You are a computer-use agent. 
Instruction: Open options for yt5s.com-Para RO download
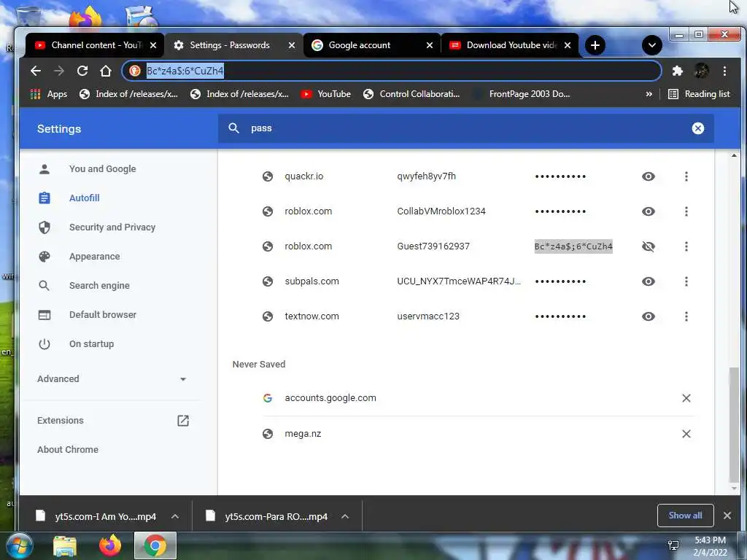pyautogui.click(x=345, y=516)
